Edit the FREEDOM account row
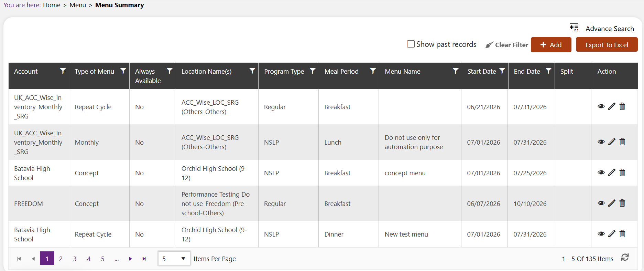The width and height of the screenshot is (644, 271). point(612,203)
